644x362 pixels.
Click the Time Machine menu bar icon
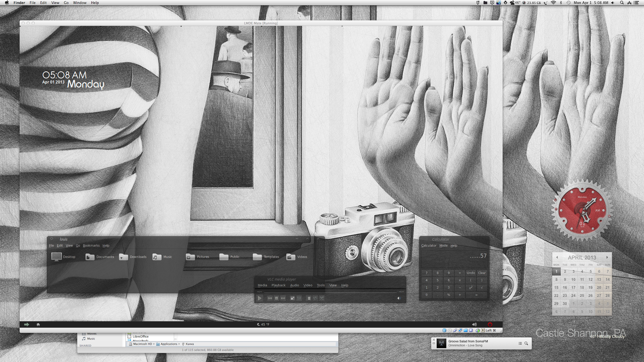pos(568,3)
